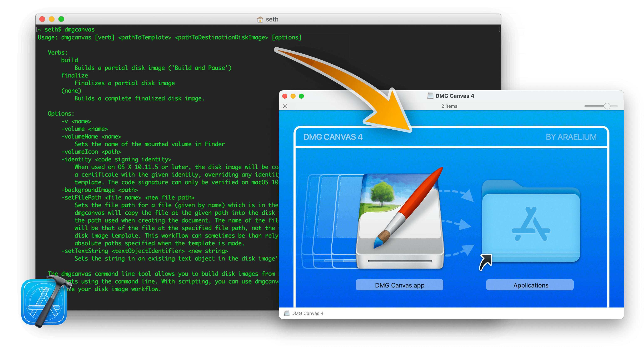644x347 pixels.
Task: Minimize the seth Terminal window
Action: click(52, 19)
